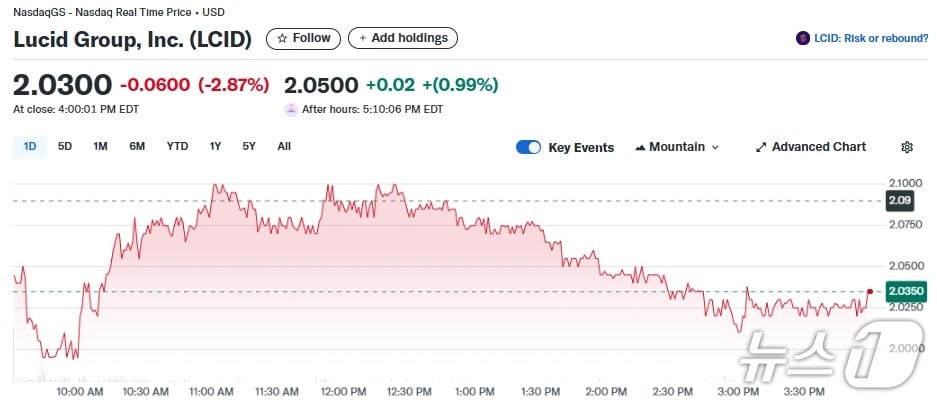The width and height of the screenshot is (937, 402).
Task: Open chart settings gear icon
Action: (907, 147)
